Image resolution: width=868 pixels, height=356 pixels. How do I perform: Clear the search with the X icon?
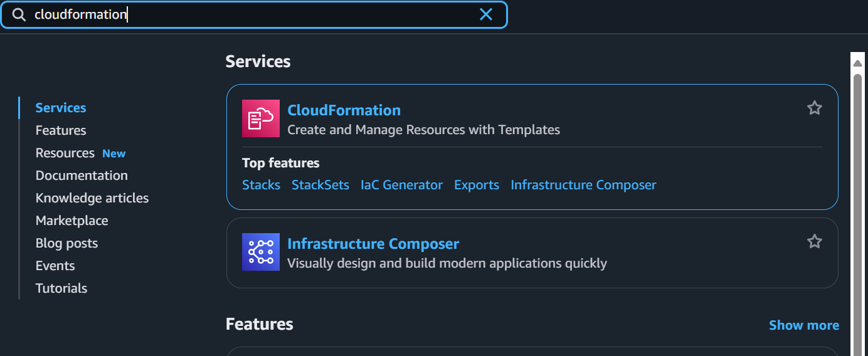click(x=486, y=14)
